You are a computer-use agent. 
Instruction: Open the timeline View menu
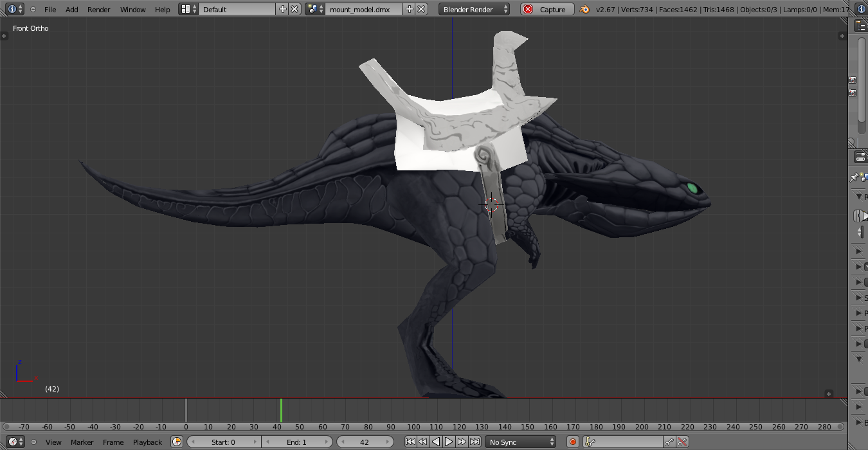coord(53,442)
